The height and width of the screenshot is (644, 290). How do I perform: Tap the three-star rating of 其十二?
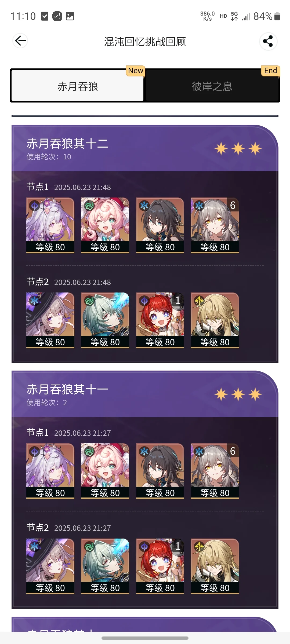point(238,148)
